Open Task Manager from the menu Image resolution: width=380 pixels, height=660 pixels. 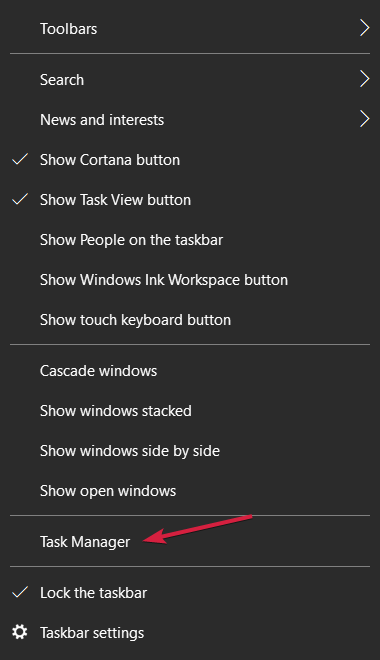pos(190,542)
